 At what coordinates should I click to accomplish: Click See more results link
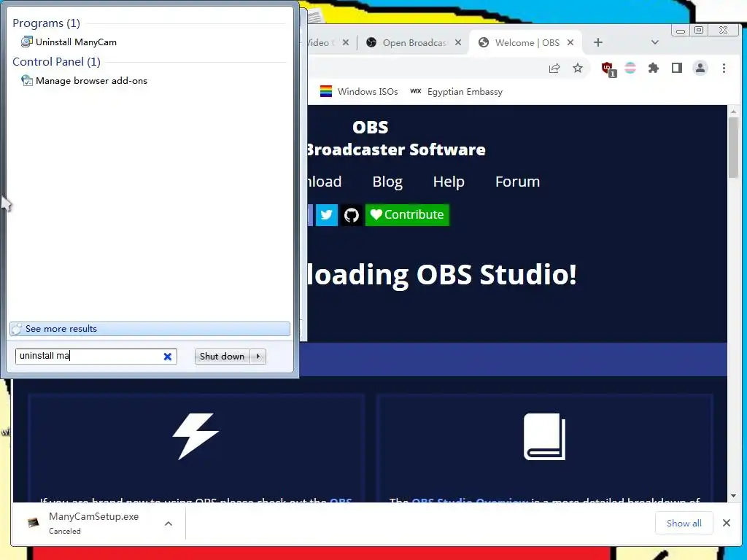point(150,329)
